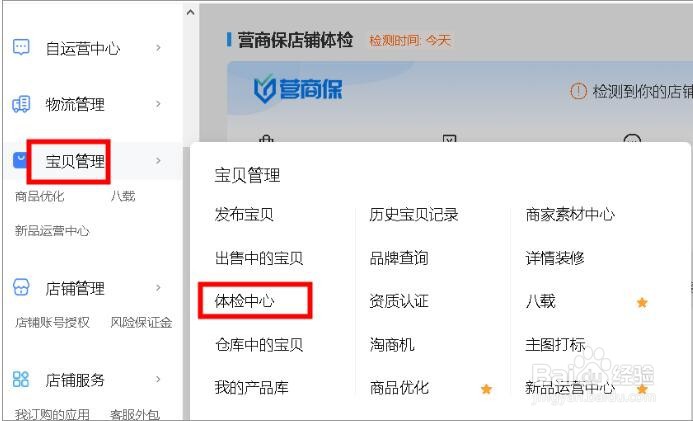This screenshot has width=693, height=421.
Task: Click the warning icon beside 检测到你的店铺
Action: (x=578, y=91)
